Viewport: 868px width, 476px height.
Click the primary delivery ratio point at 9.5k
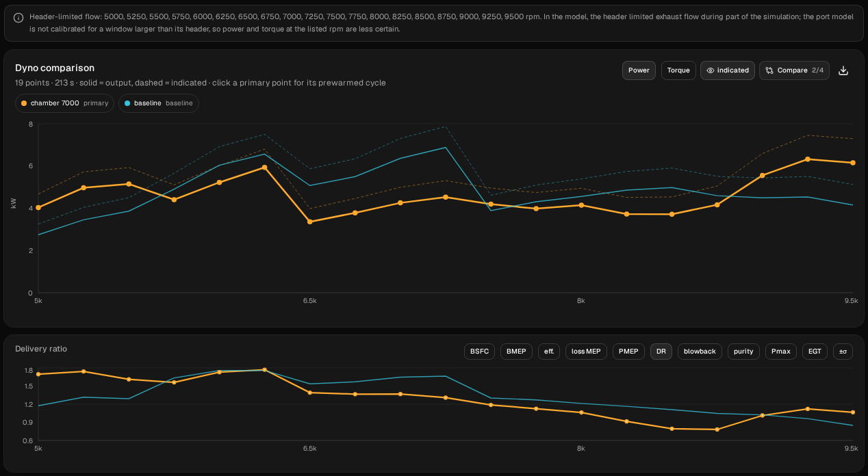852,412
